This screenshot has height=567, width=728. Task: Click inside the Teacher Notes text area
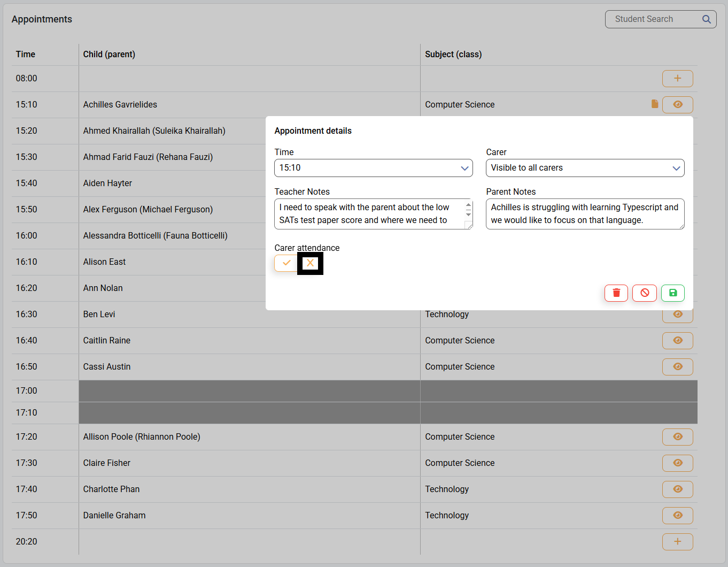pos(369,214)
